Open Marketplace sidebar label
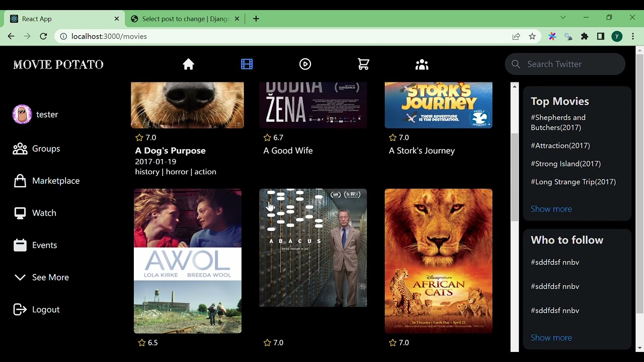Screen dimensions: 644x362 (x=56, y=181)
